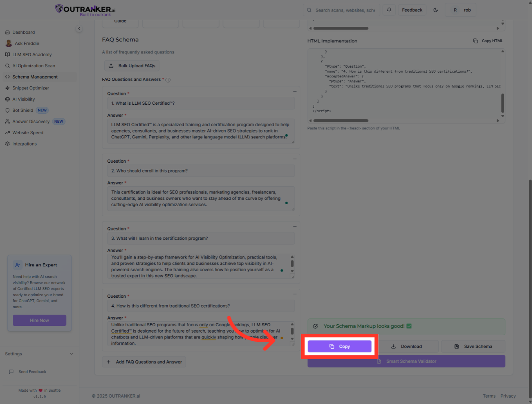Click HTML code box scroll down arrow
Screen dimensions: 532x404
click(502, 116)
